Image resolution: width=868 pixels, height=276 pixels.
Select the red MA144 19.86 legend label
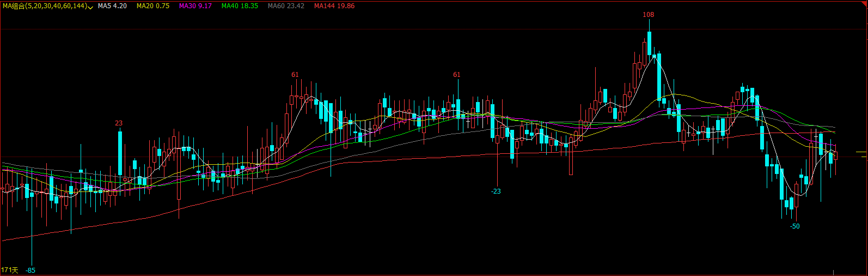click(334, 6)
